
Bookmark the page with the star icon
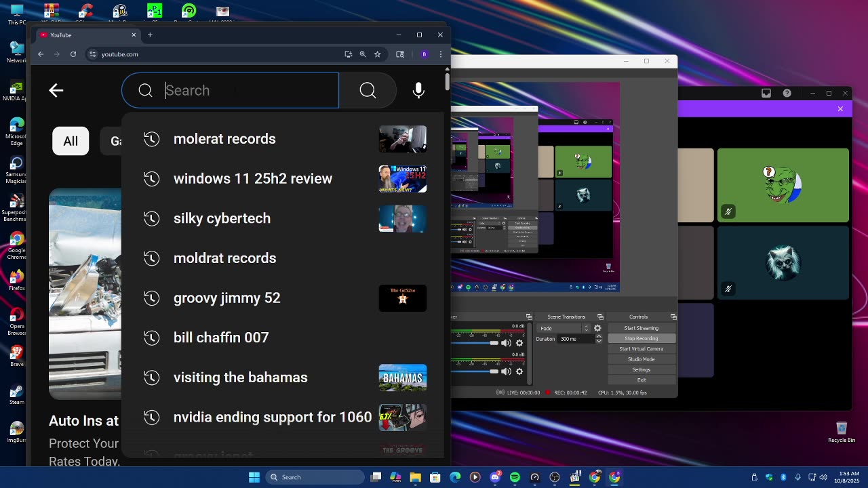point(378,54)
